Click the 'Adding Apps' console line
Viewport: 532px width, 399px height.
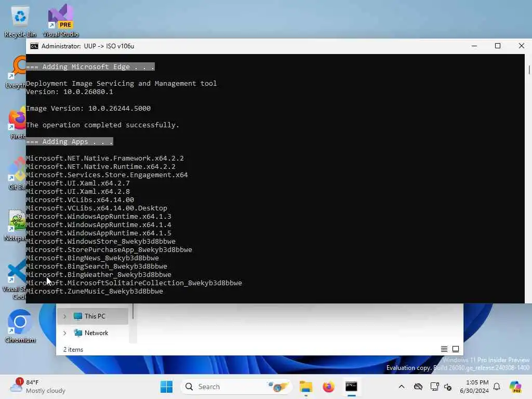[70, 141]
